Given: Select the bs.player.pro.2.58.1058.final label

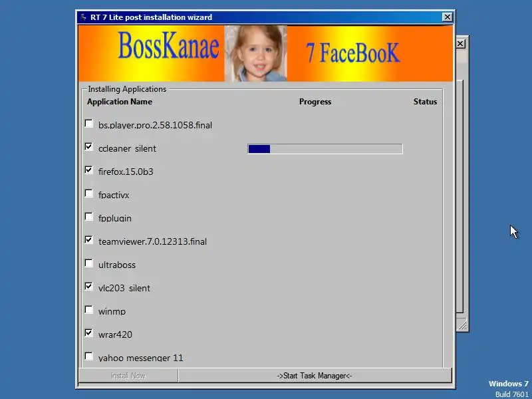Looking at the screenshot, I should [x=155, y=125].
